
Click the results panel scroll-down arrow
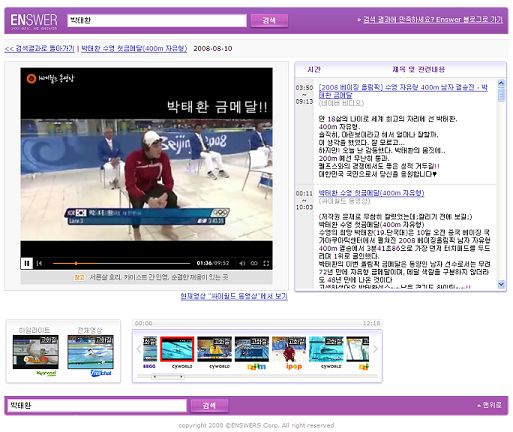click(501, 284)
